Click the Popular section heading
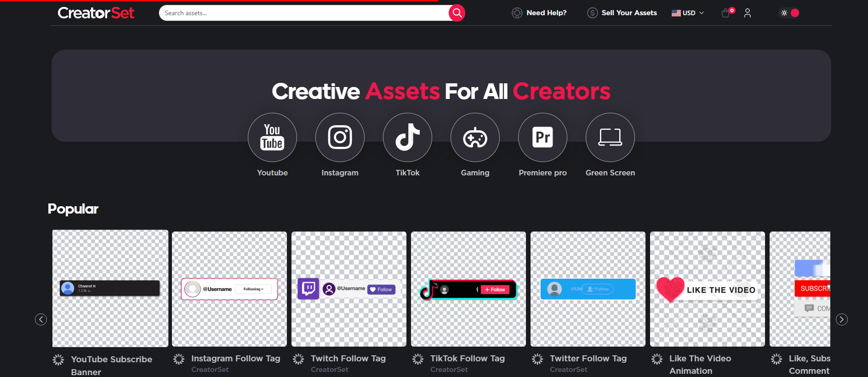The height and width of the screenshot is (377, 868). coord(73,209)
